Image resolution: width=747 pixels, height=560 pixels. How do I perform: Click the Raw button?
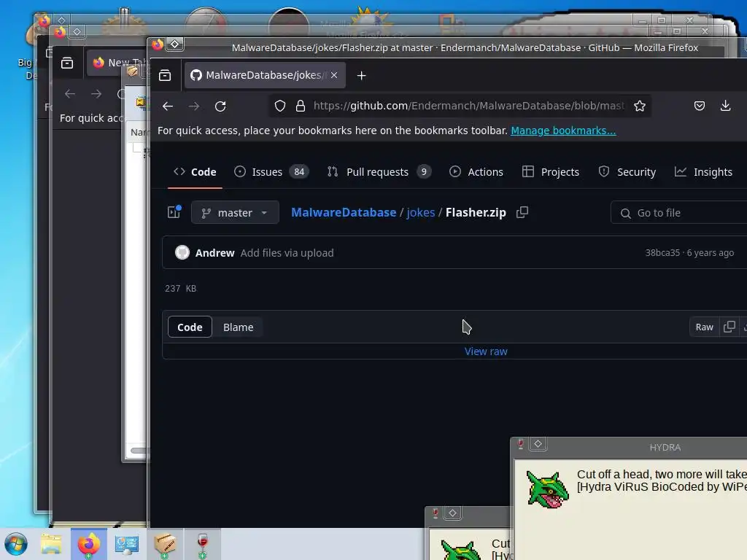coord(704,327)
